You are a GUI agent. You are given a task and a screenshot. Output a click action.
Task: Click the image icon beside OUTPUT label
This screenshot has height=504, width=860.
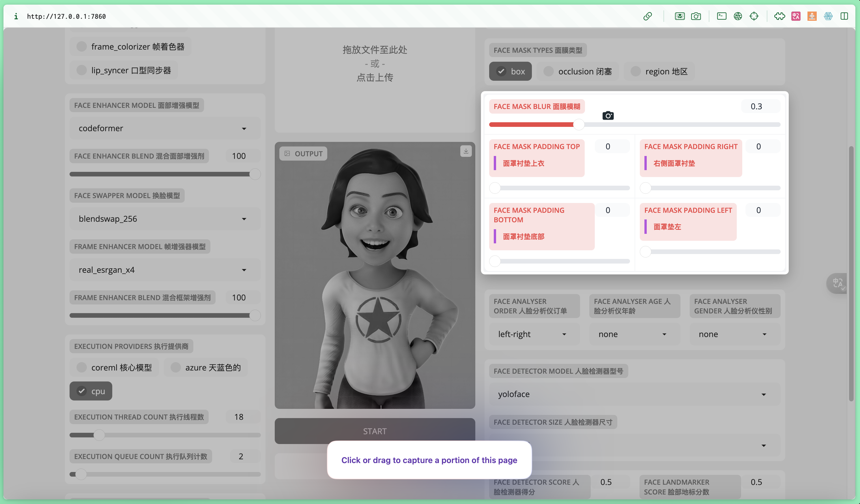(x=287, y=153)
